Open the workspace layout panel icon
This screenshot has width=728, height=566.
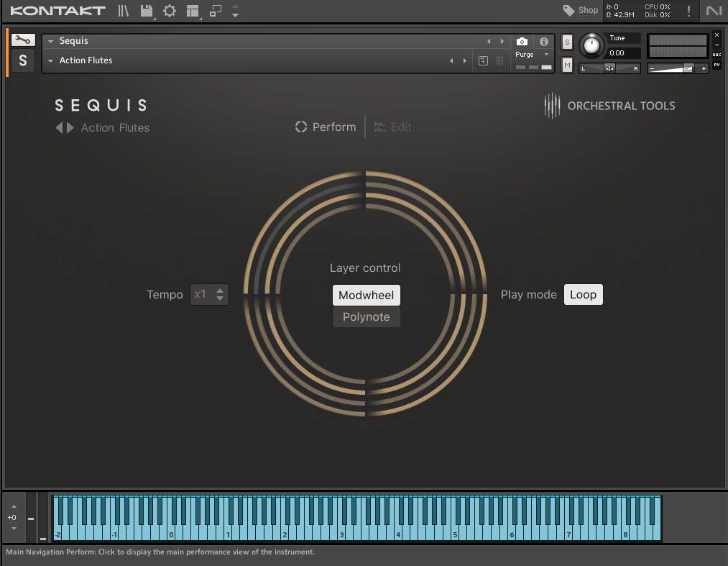(x=192, y=10)
